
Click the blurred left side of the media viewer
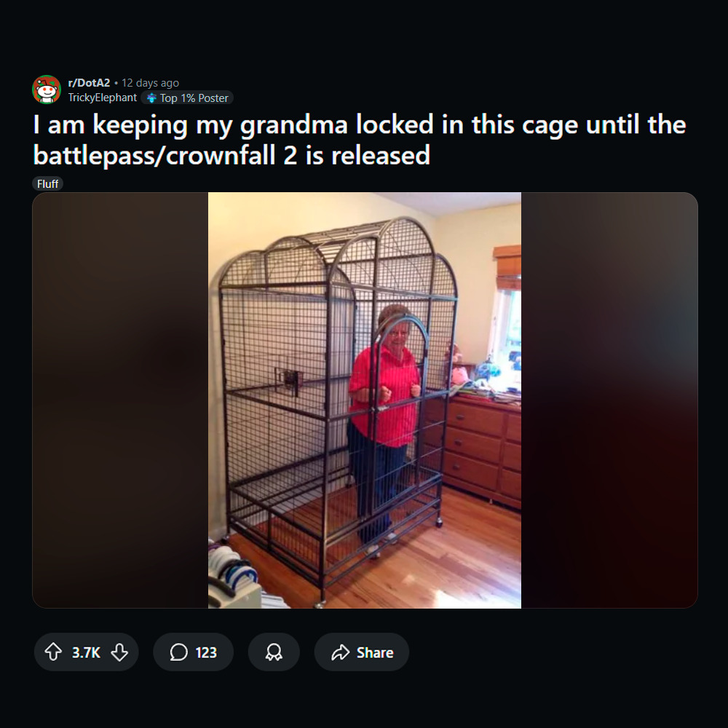pyautogui.click(x=120, y=400)
